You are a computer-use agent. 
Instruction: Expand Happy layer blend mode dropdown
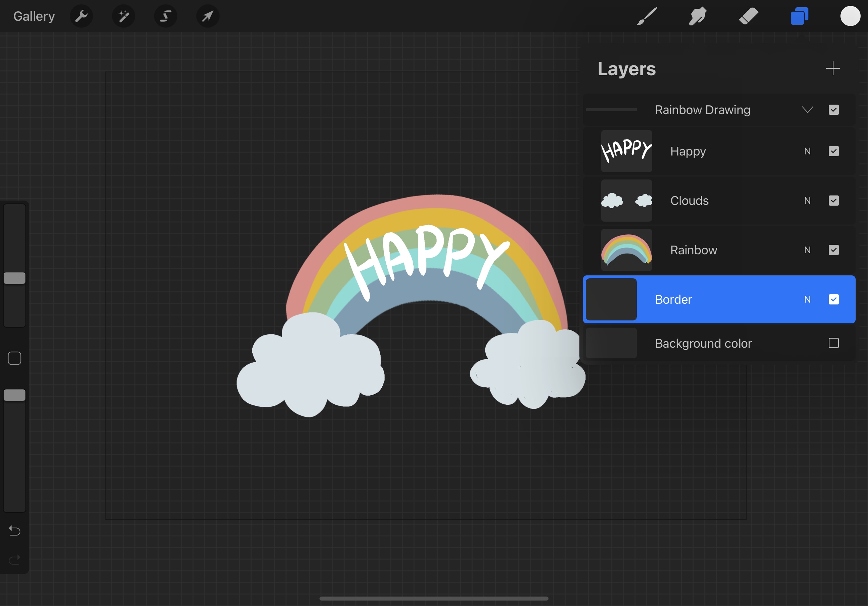point(807,151)
